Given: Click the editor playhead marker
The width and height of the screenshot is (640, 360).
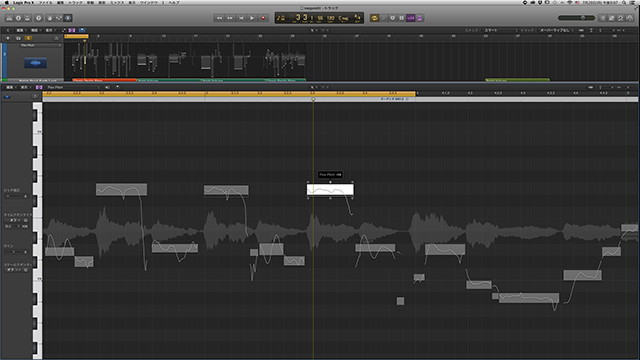Looking at the screenshot, I should tap(313, 99).
